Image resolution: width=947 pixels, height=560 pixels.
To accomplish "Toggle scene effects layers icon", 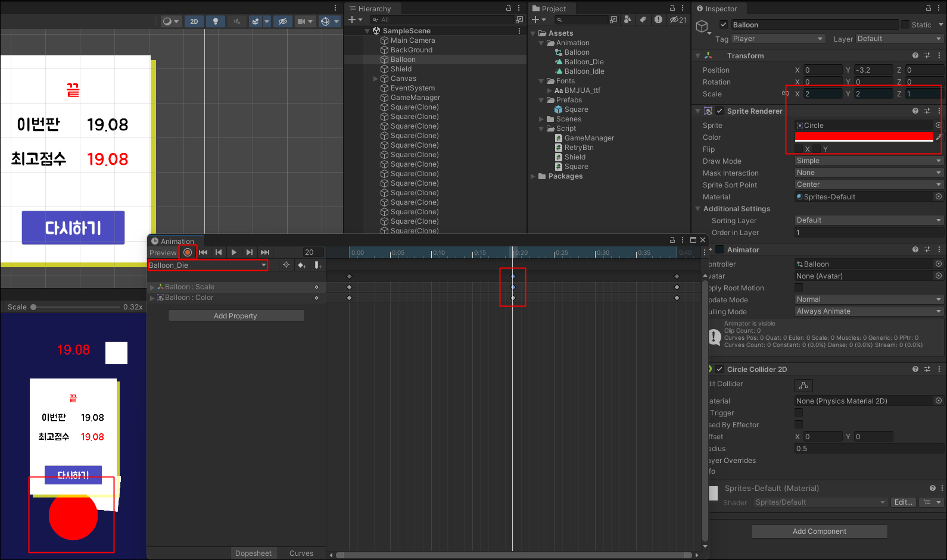I will click(256, 21).
